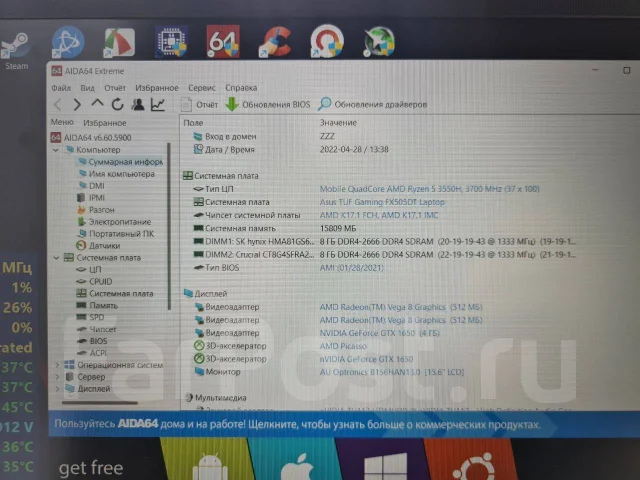Open the Файл menu
The height and width of the screenshot is (480, 640).
click(61, 88)
